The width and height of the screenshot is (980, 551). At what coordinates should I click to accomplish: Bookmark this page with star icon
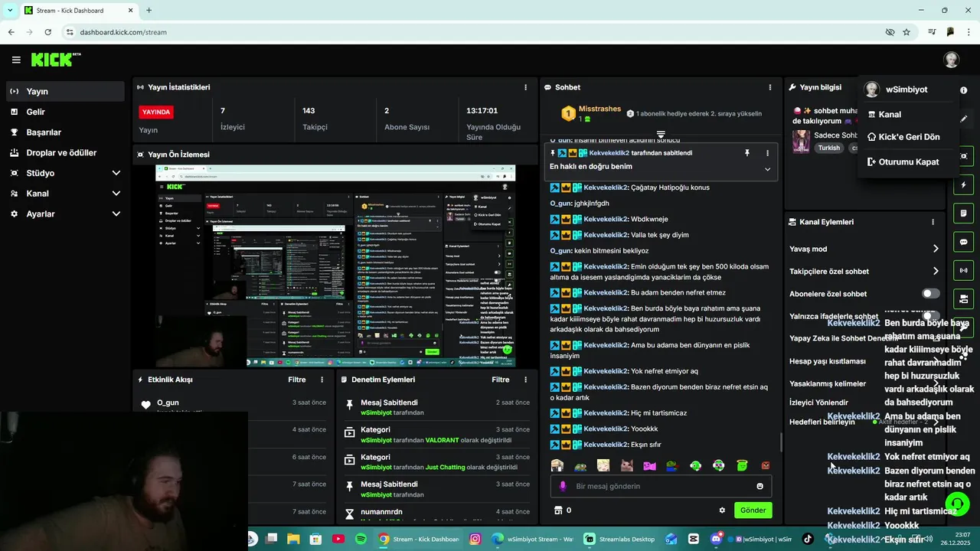[906, 32]
